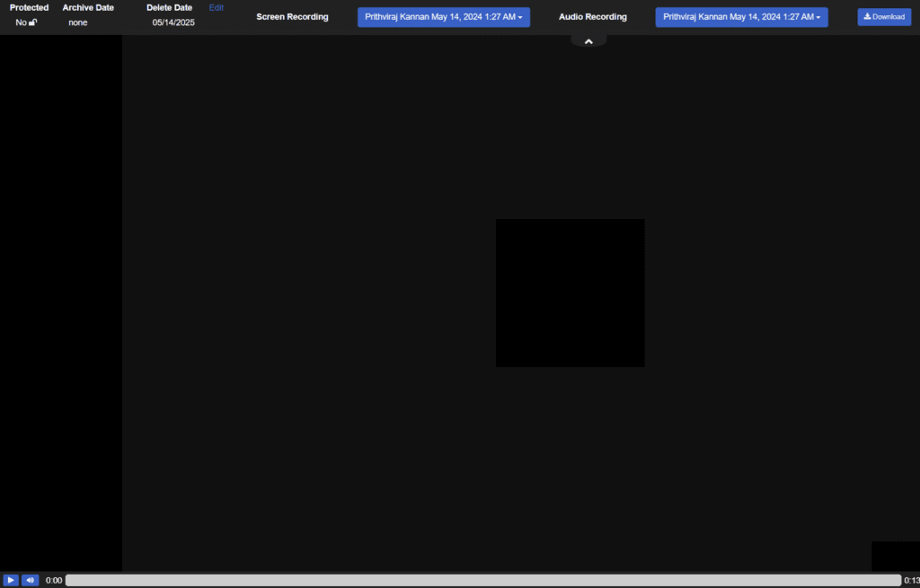The image size is (920, 588).
Task: Click the download arrow icon on the Download button
Action: [868, 16]
